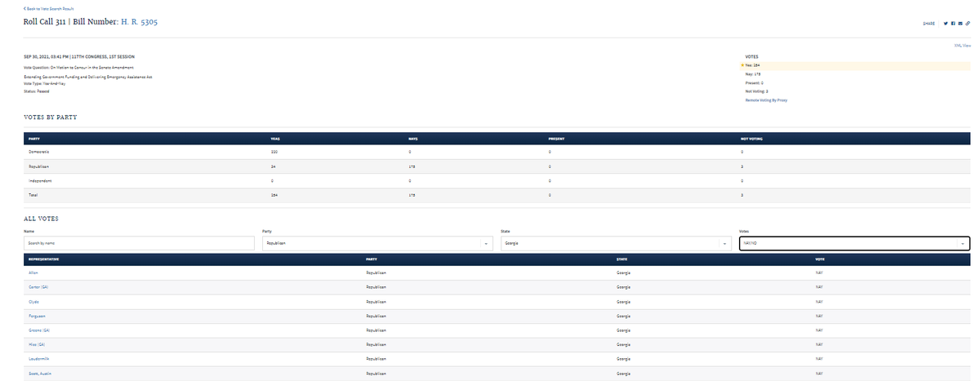Click the SHARE label
The width and height of the screenshot is (980, 385).
[928, 23]
